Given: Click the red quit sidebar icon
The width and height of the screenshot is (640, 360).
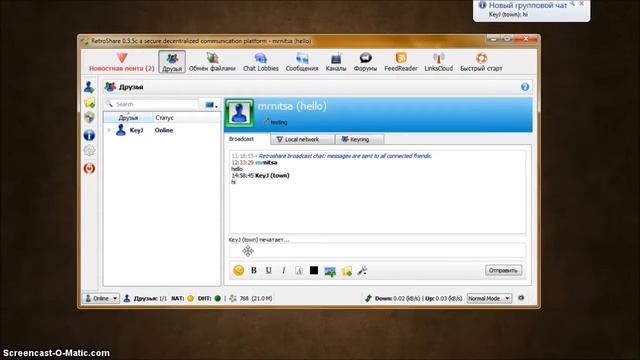Looking at the screenshot, I should click(x=89, y=168).
